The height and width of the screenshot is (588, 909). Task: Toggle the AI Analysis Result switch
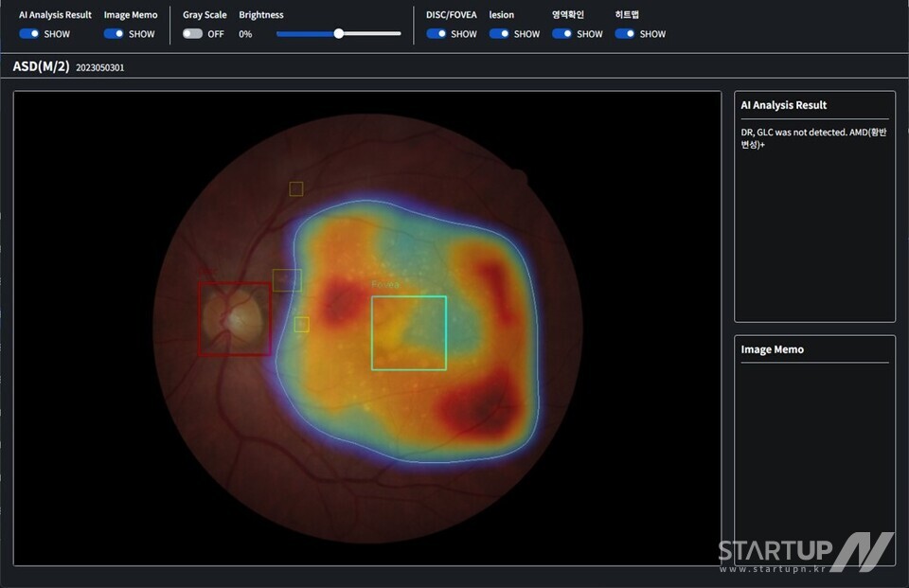tap(29, 34)
